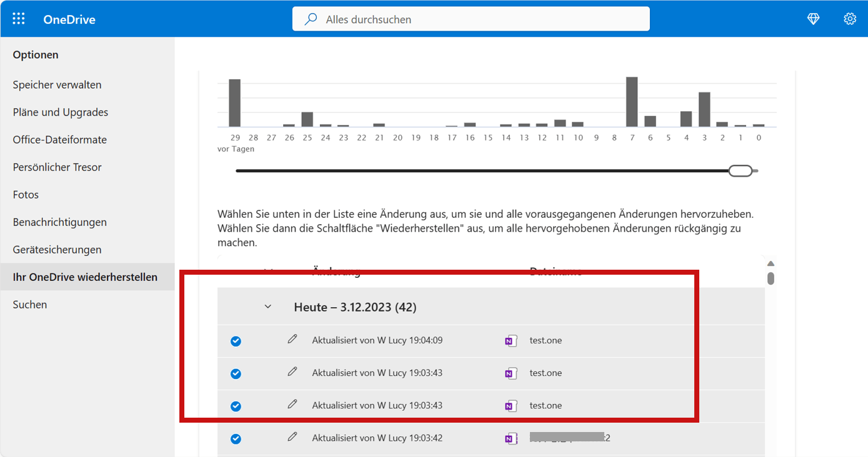
Task: Select the activity bar for day 25
Action: [307, 119]
